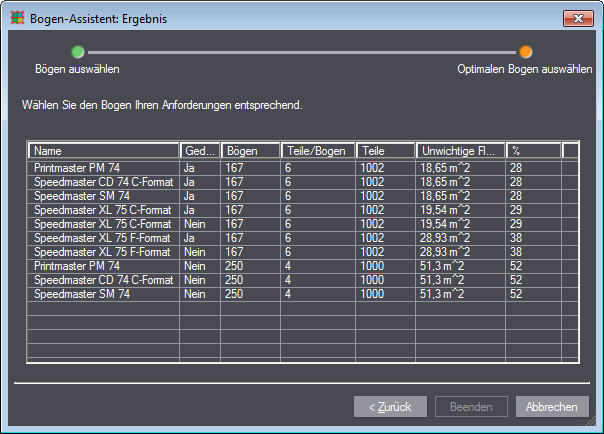604x434 pixels.
Task: Click percent 52 in the Speedmaster CD 74 Nein row
Action: [516, 280]
